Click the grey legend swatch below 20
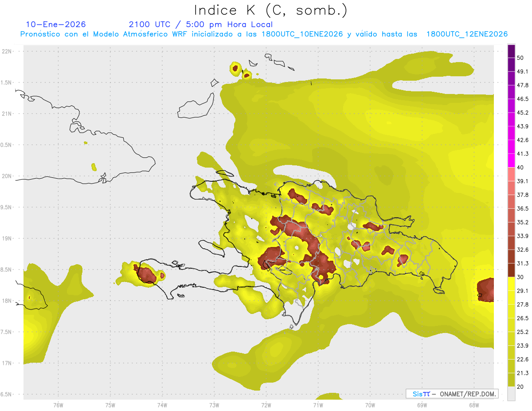This screenshot has width=532, height=411. click(511, 393)
